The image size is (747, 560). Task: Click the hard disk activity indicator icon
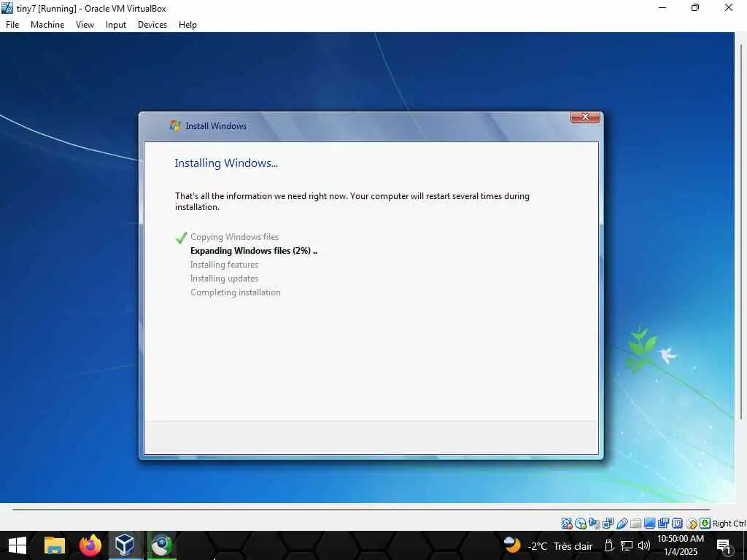[x=566, y=524]
